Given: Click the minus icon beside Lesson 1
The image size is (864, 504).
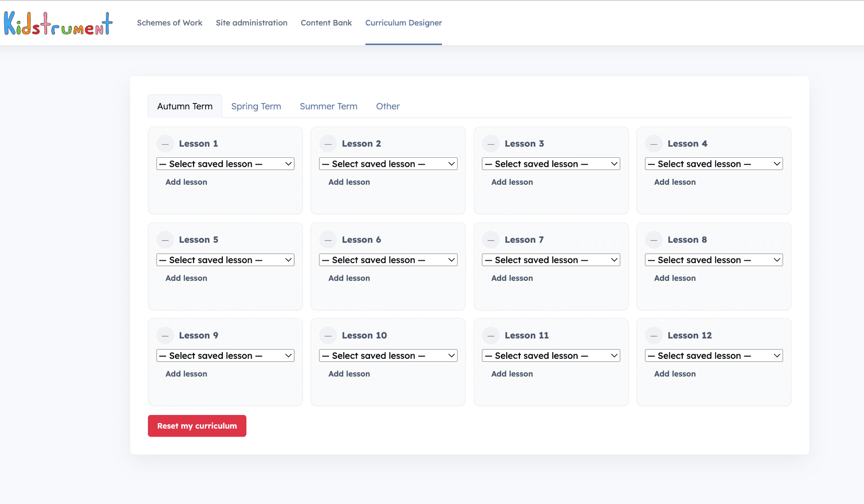Looking at the screenshot, I should (x=165, y=144).
